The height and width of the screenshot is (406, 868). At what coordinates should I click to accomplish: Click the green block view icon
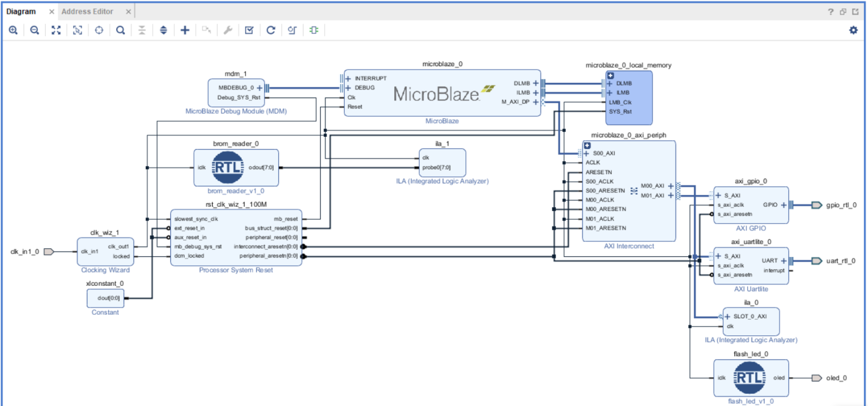pos(313,31)
